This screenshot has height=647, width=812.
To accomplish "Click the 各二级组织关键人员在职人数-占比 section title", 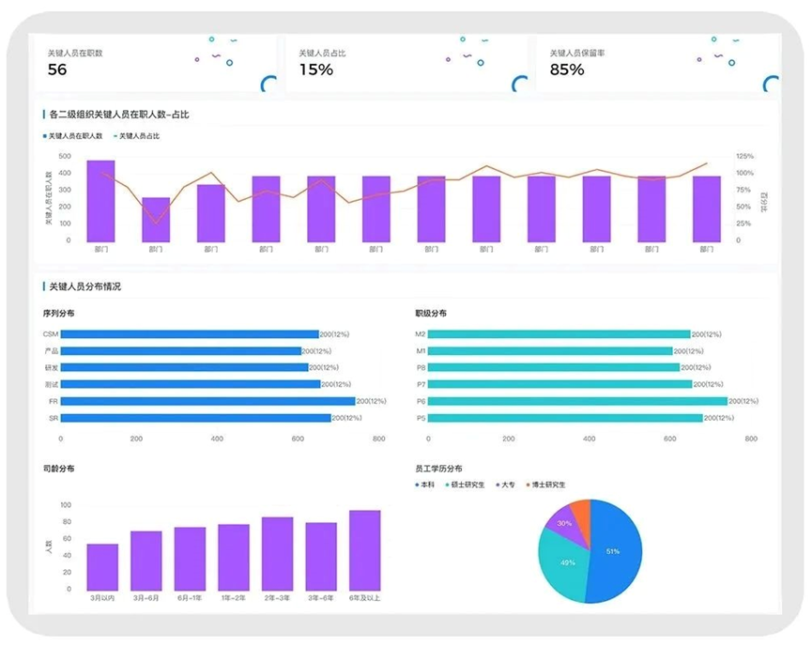I will 119,115.
